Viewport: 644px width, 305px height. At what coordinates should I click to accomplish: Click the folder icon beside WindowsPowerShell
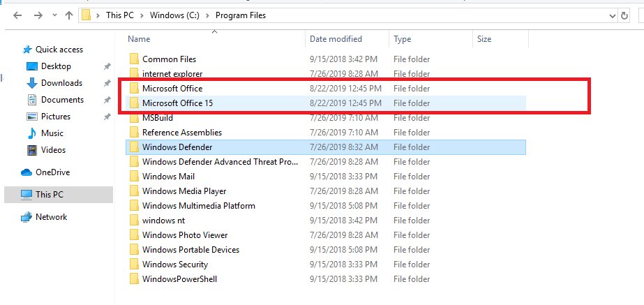[x=134, y=279]
